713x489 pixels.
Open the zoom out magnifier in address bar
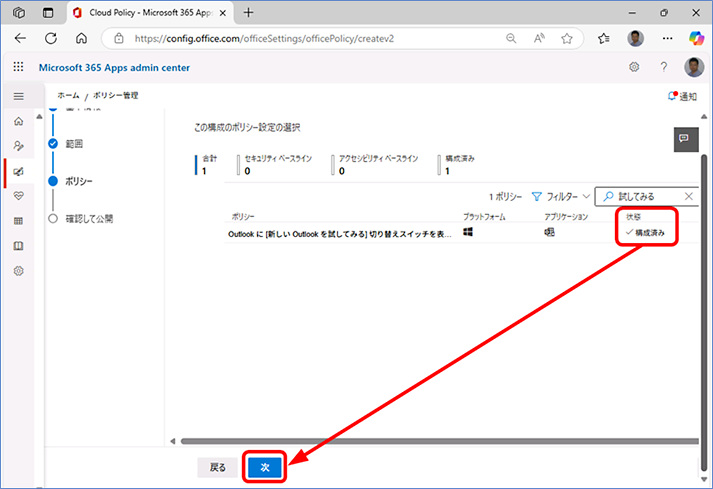(x=511, y=39)
